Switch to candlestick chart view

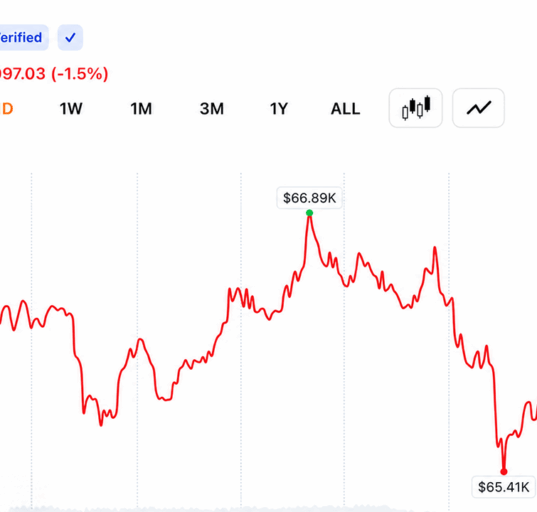coord(415,108)
